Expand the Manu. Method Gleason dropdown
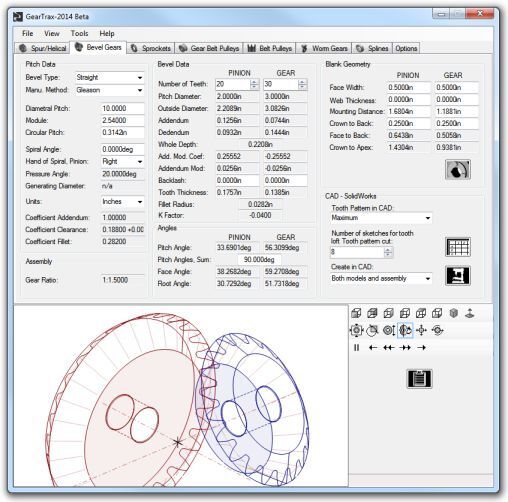Viewport: 508px width, 502px height. point(110,90)
